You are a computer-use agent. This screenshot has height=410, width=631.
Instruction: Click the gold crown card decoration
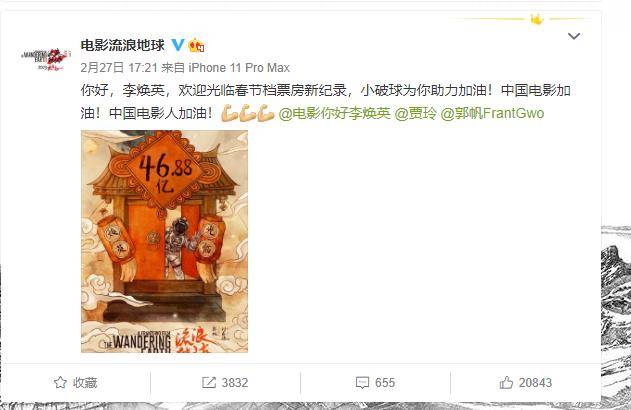[x=536, y=19]
